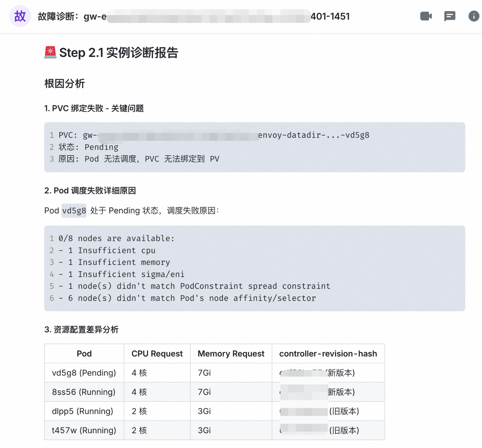
Task: Open the info details icon
Action: click(x=474, y=16)
